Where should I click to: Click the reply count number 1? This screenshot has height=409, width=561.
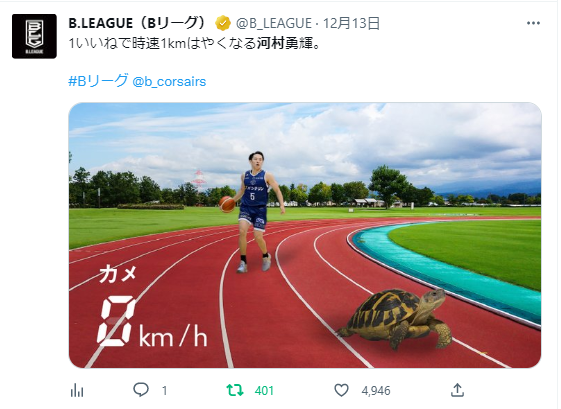pos(164,390)
